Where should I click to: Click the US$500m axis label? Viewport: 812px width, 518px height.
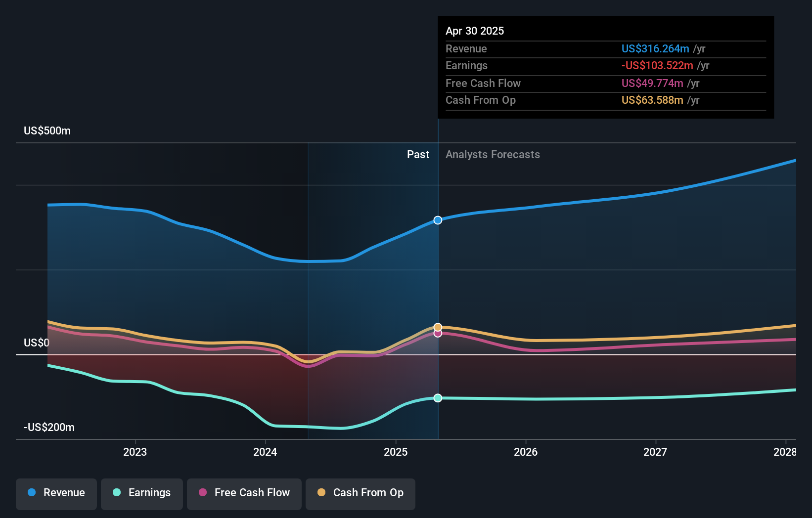(47, 130)
